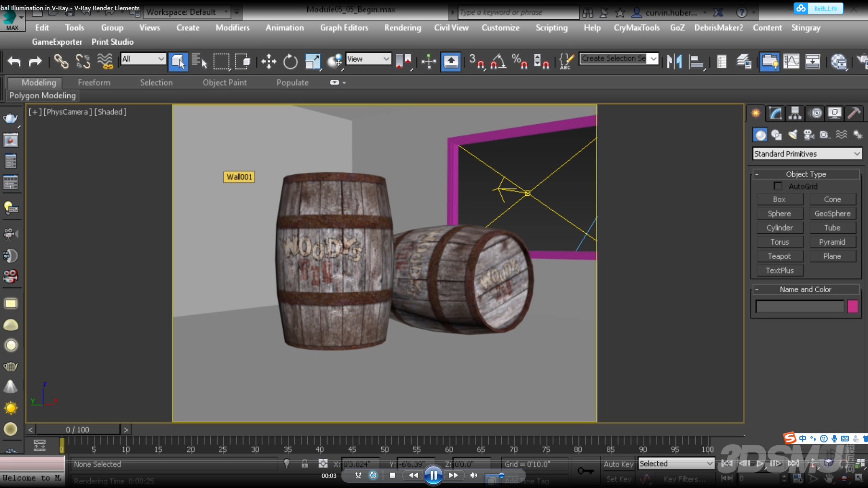Open the Curve Editor icon

(x=791, y=61)
